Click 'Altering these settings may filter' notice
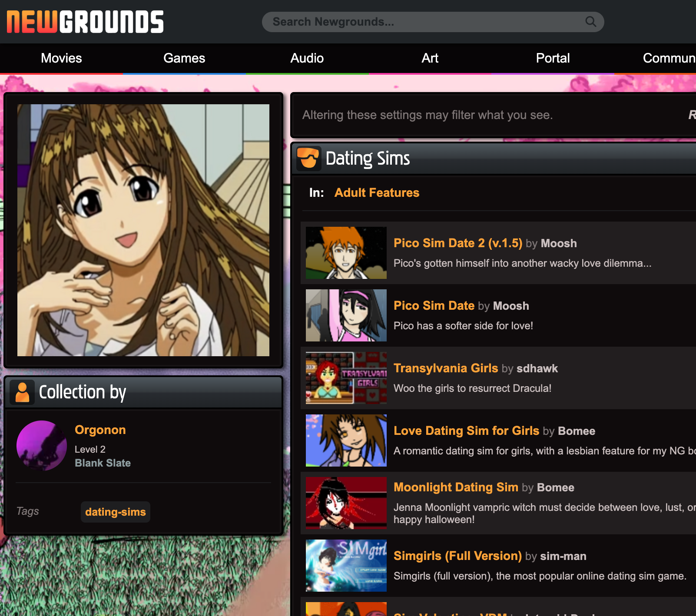 coord(428,115)
